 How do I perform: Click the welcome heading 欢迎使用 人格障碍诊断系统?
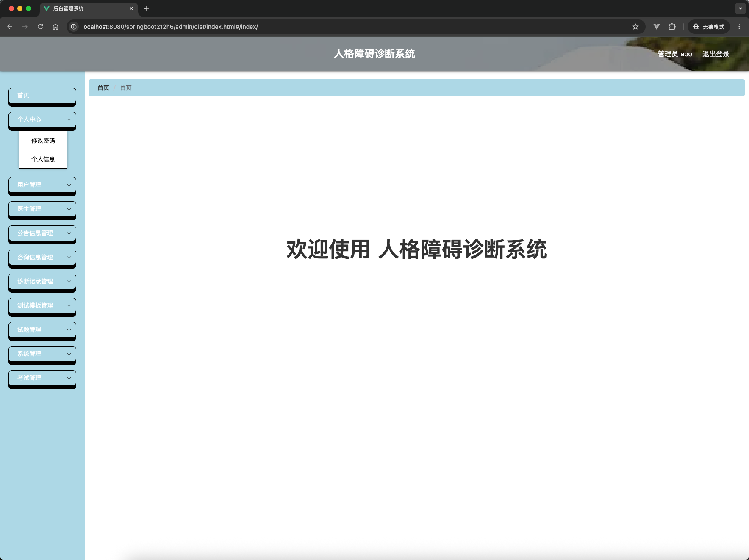tap(417, 249)
